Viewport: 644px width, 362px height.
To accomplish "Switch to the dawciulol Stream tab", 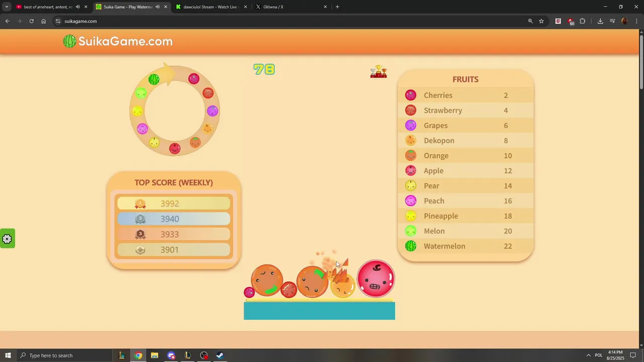I will click(x=210, y=7).
